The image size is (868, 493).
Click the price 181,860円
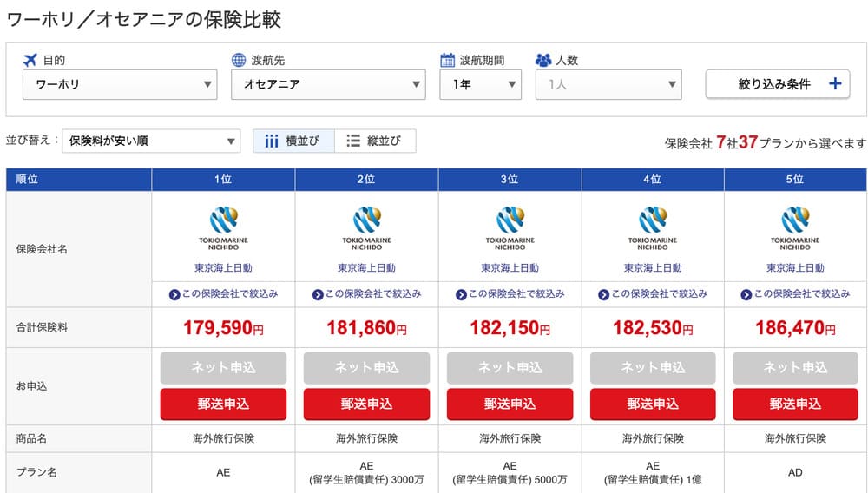366,327
